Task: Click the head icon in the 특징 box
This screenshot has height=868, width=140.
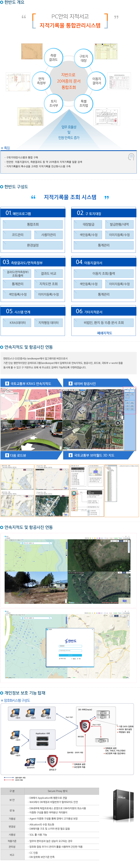Action: [x=131, y=157]
